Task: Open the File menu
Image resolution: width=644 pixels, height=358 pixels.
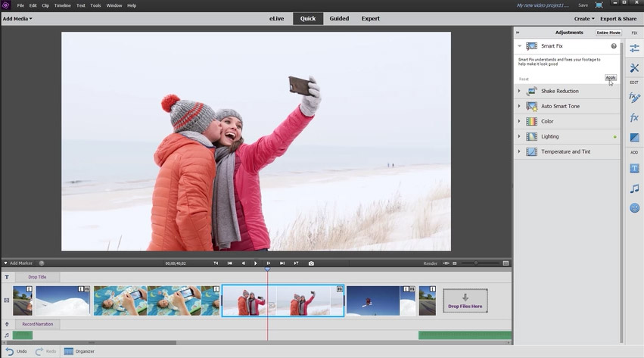Action: coord(20,6)
